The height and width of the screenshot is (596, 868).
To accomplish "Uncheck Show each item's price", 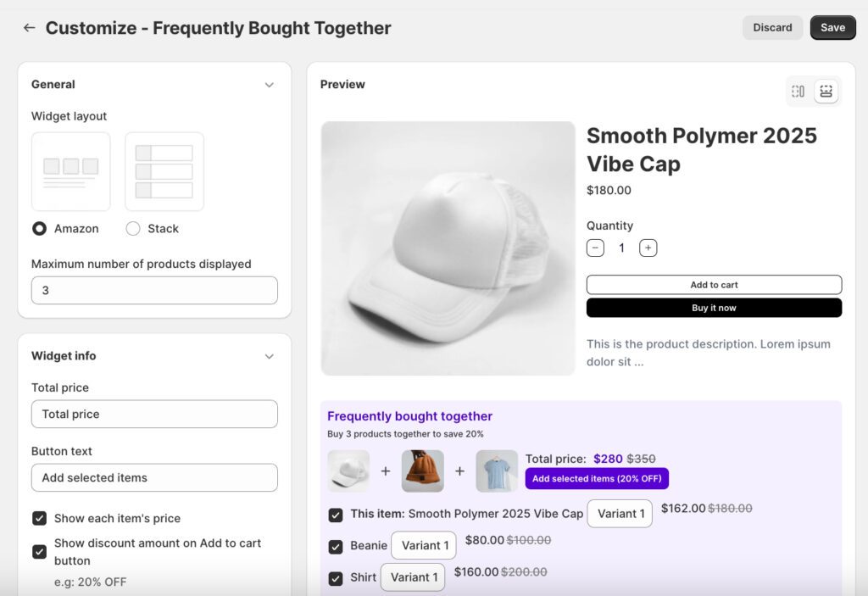I will [x=39, y=518].
